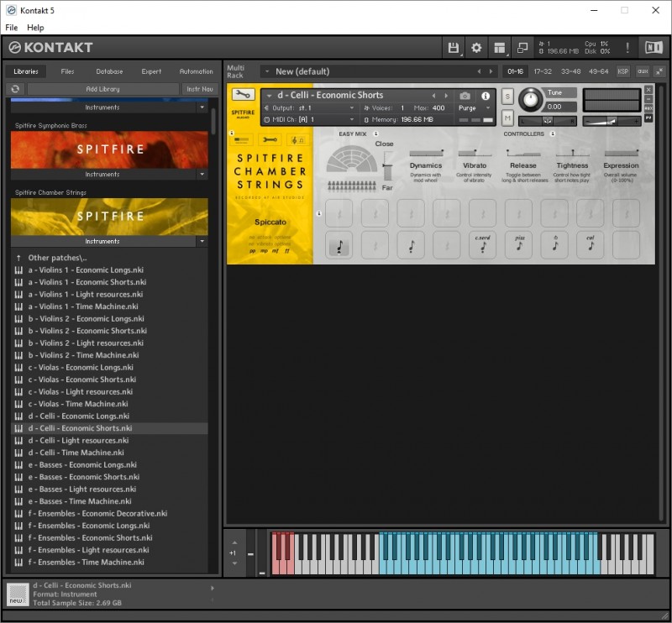Go to next instrument preset arrow
Viewport: 672px width, 623px height.
[446, 96]
